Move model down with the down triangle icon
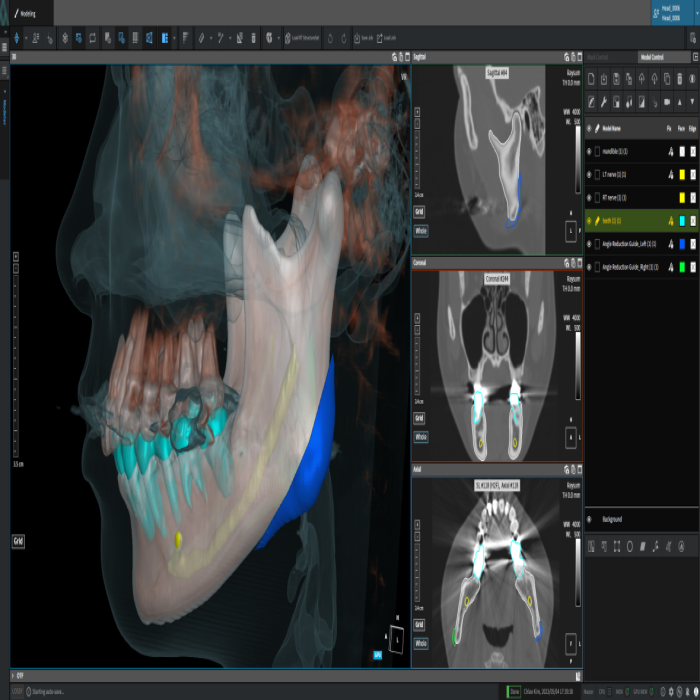The height and width of the screenshot is (700, 700). tap(692, 102)
